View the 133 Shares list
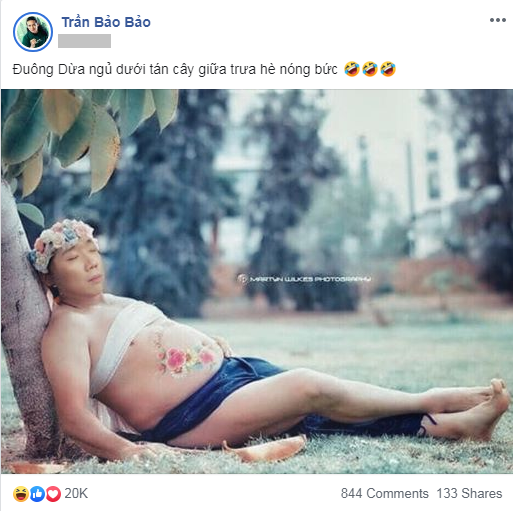The height and width of the screenshot is (511, 513). pyautogui.click(x=469, y=493)
